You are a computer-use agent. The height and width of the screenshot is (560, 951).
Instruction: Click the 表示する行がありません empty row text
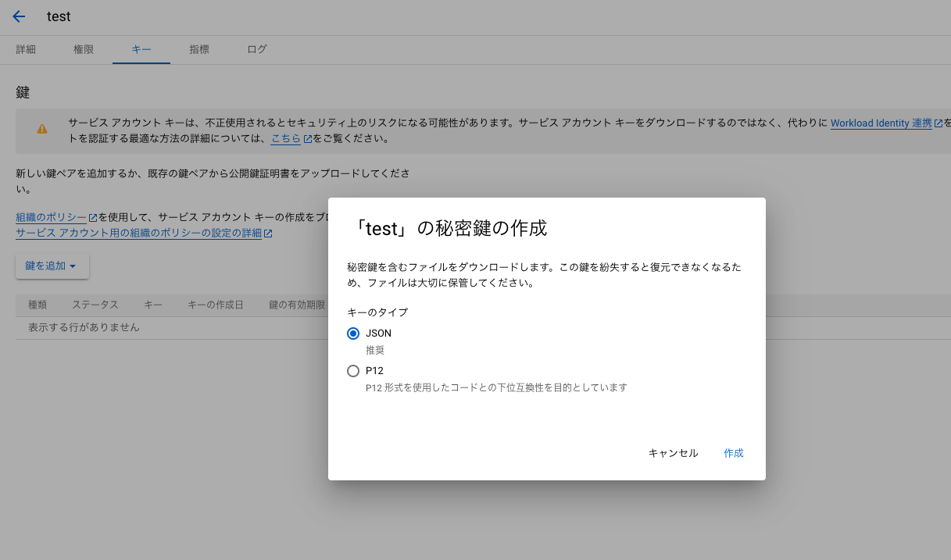pyautogui.click(x=84, y=327)
